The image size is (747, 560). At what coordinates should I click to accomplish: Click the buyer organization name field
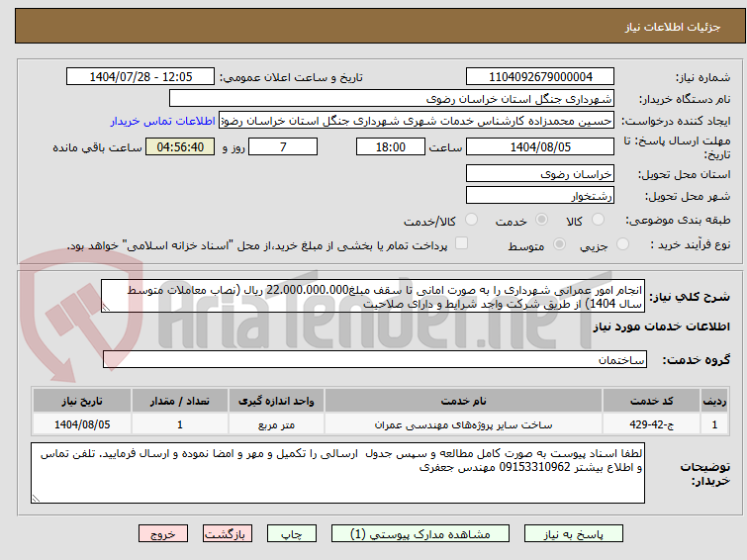point(392,99)
